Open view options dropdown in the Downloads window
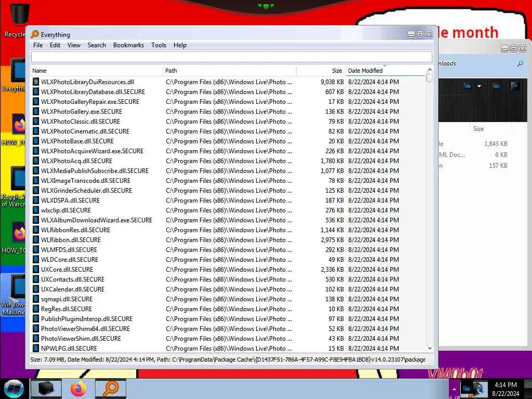Viewport: 532px width, 399px height. (x=479, y=86)
